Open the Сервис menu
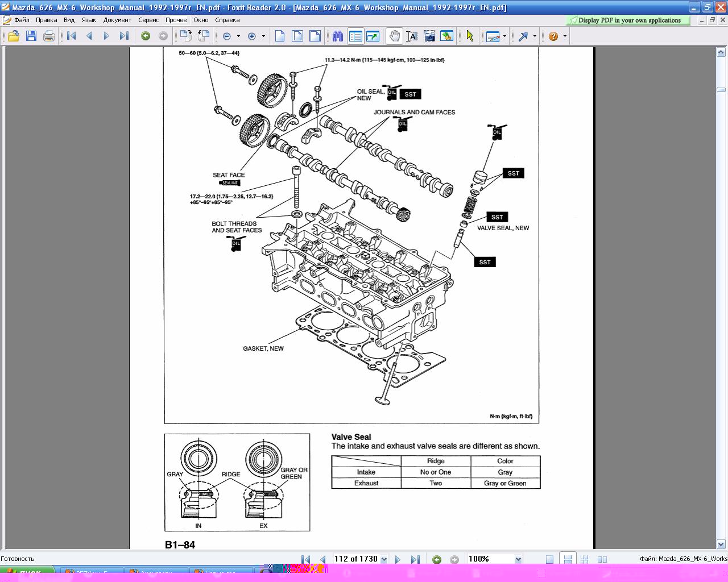The image size is (728, 582). 148,20
